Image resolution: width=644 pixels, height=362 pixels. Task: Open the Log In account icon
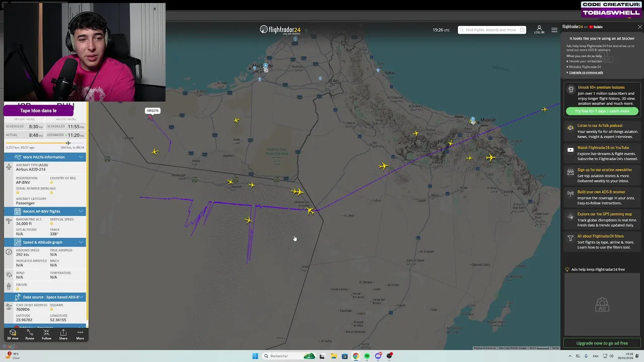coord(539,30)
